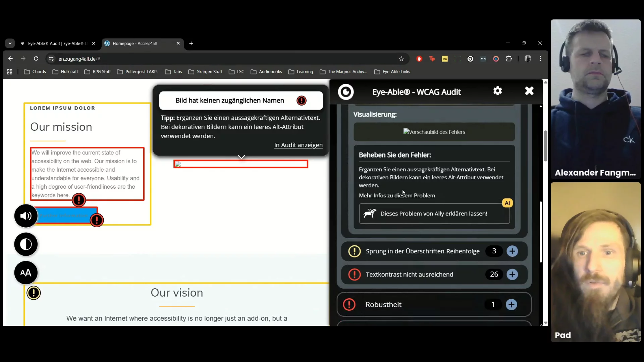Viewport: 644px width, 362px height.
Task: Click the red error marker on the mission text
Action: [x=79, y=200]
